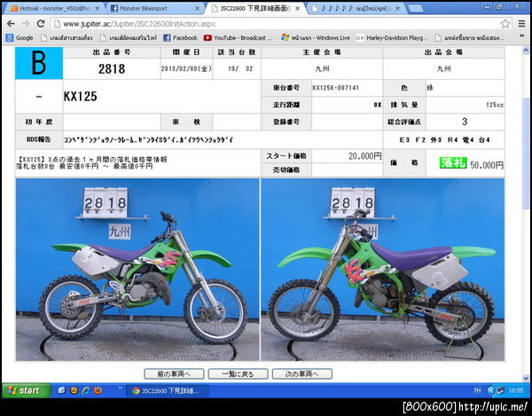The height and width of the screenshot is (416, 532).
Task: Open the Facebook bookmark in bookmarks bar
Action: click(180, 37)
